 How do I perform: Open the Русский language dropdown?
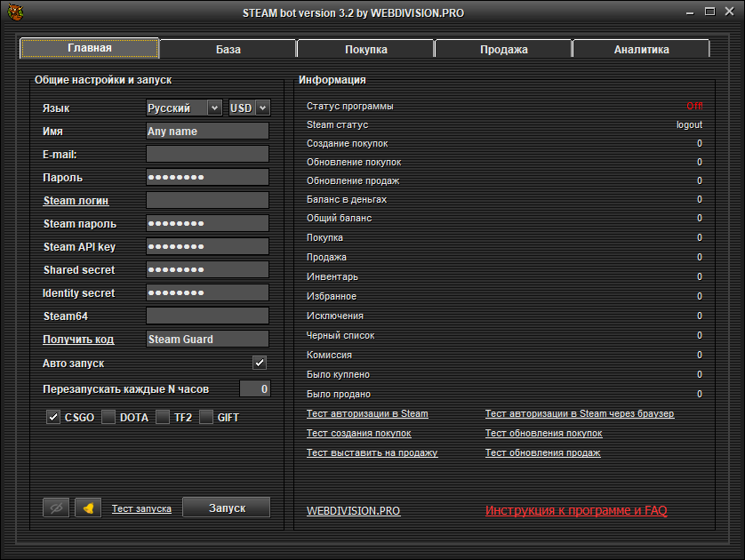(184, 108)
